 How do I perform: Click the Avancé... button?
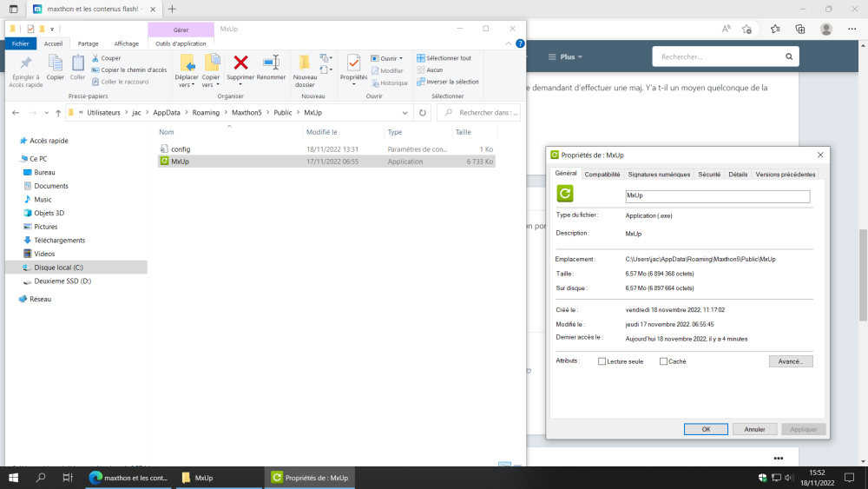point(790,361)
